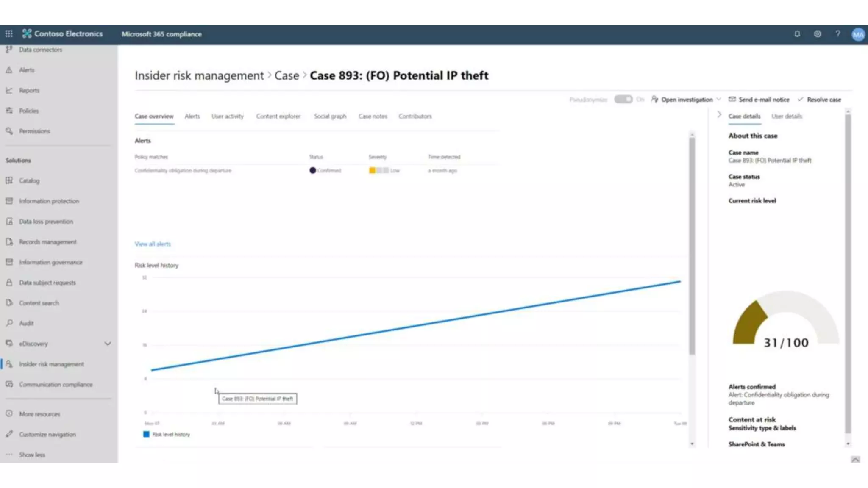
Task: Click the Customize navigation pencil icon
Action: pos(9,434)
